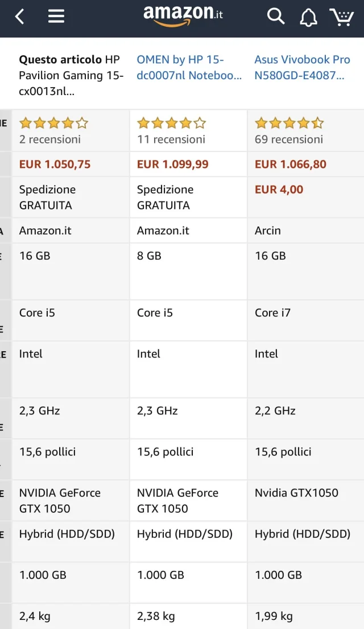This screenshot has height=629, width=364.
Task: Click the EUR 4,00 shipping cost
Action: click(279, 190)
